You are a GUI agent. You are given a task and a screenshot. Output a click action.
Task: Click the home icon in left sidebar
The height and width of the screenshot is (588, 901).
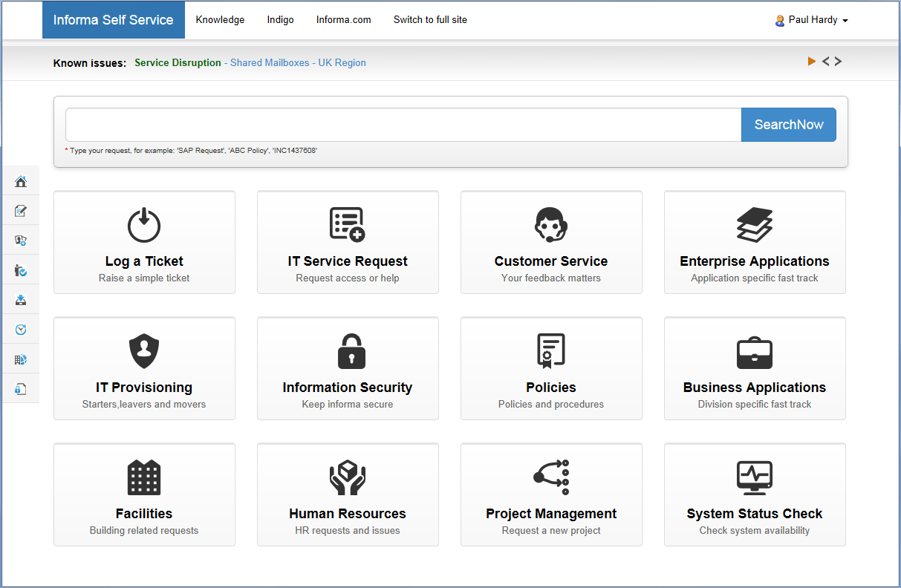[21, 181]
